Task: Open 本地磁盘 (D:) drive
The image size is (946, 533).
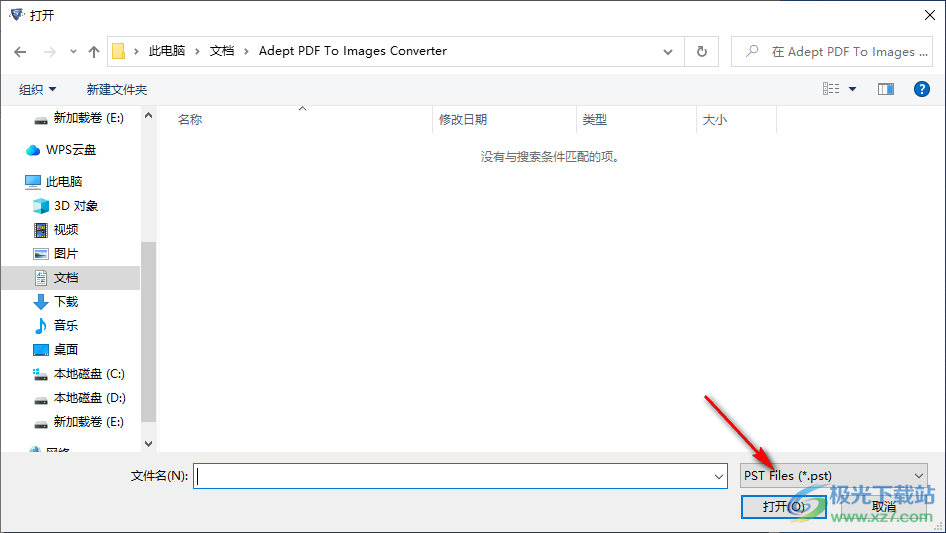Action: [78, 398]
